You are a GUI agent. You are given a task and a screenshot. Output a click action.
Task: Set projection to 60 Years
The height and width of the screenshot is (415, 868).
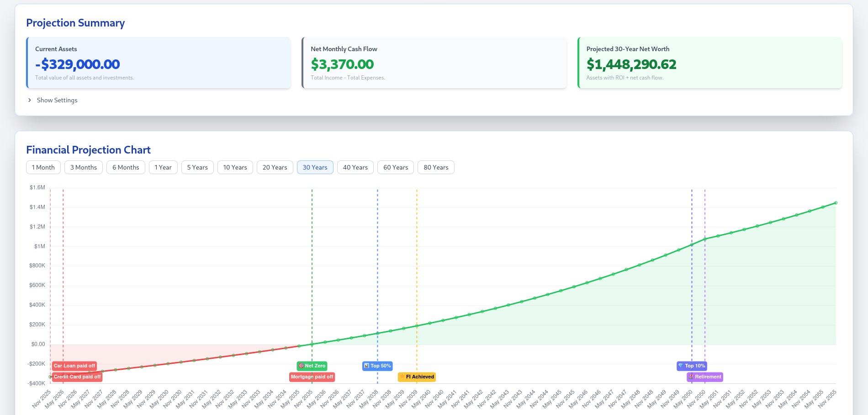396,167
